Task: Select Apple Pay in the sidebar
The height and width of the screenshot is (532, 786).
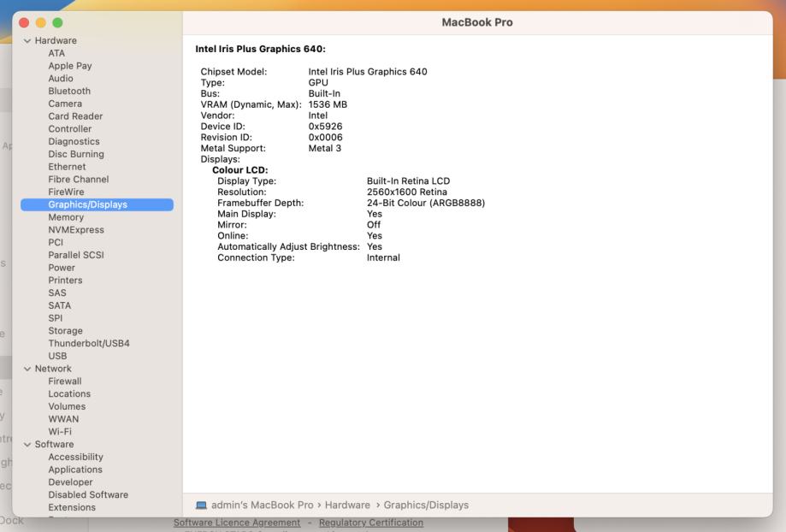Action: [69, 66]
